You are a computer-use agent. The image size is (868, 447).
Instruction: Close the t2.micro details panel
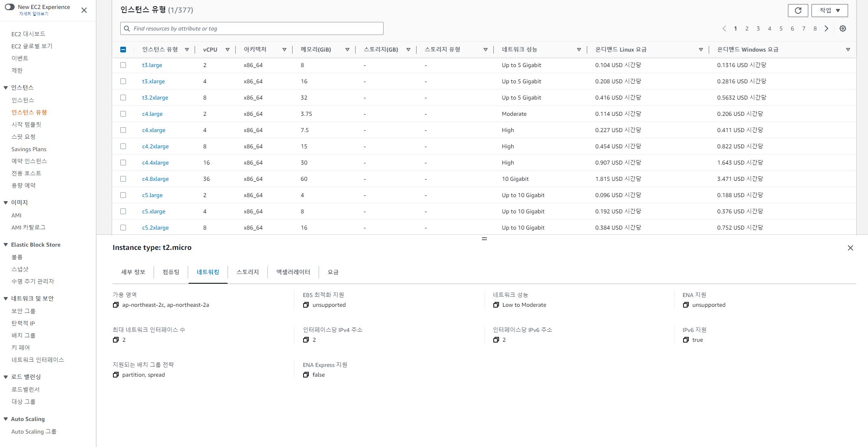point(850,248)
